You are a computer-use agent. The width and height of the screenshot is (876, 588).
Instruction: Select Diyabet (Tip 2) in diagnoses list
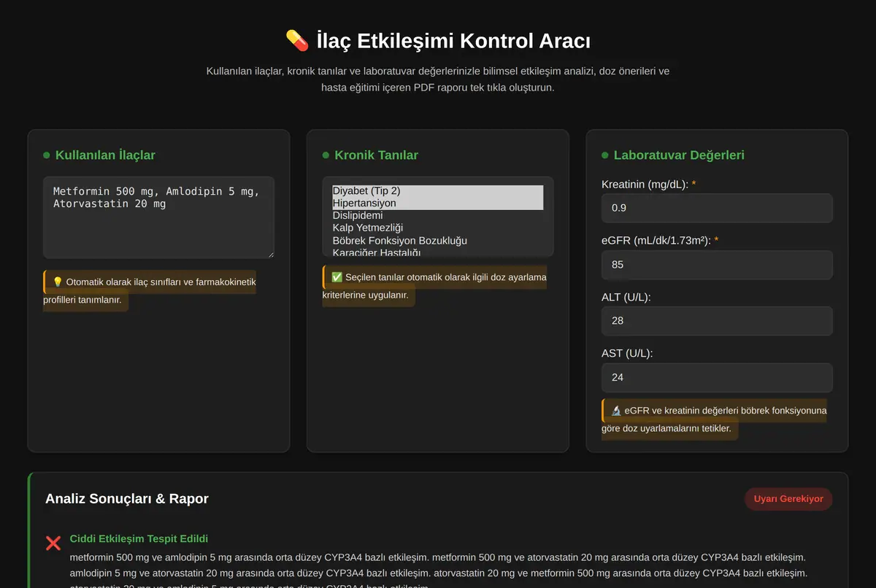pyautogui.click(x=437, y=191)
